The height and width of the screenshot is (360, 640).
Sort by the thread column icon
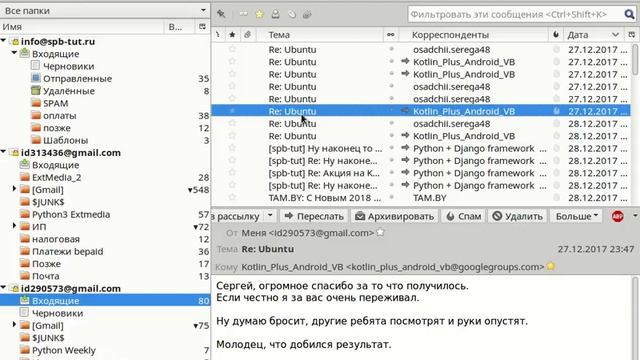click(x=218, y=35)
